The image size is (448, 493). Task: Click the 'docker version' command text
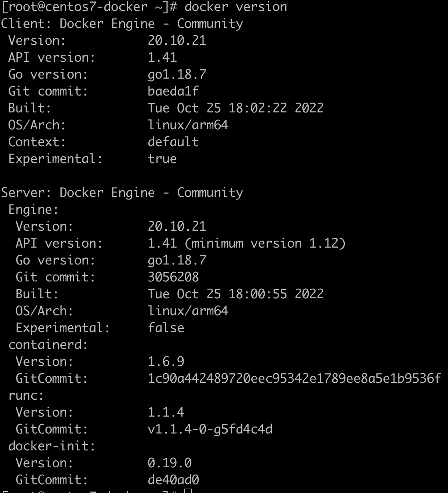pos(236,7)
